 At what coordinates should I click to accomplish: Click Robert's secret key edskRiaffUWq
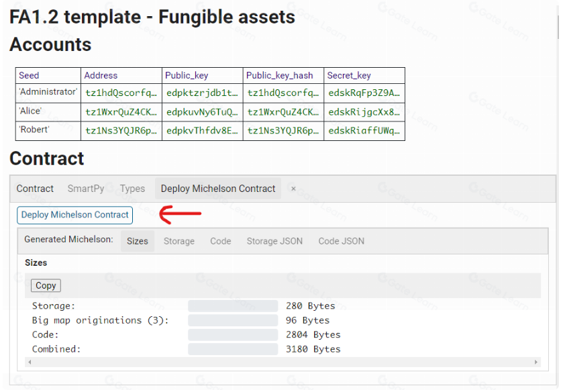pos(364,131)
